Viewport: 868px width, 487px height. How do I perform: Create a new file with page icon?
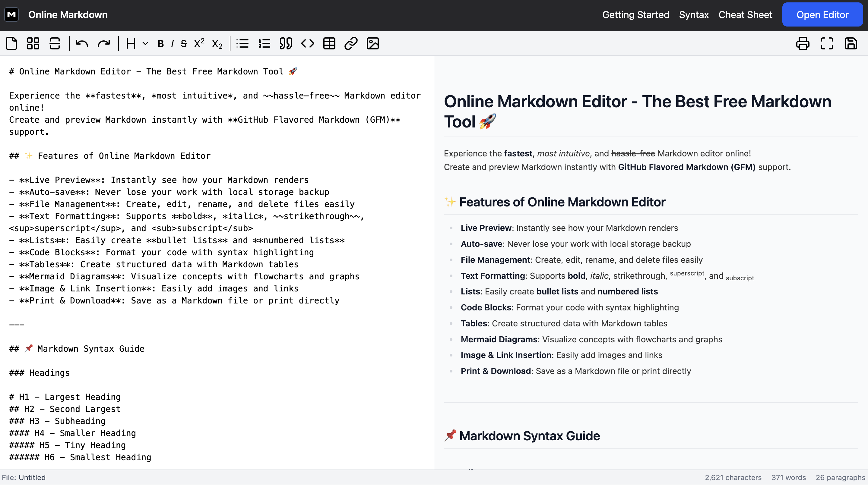(x=11, y=43)
